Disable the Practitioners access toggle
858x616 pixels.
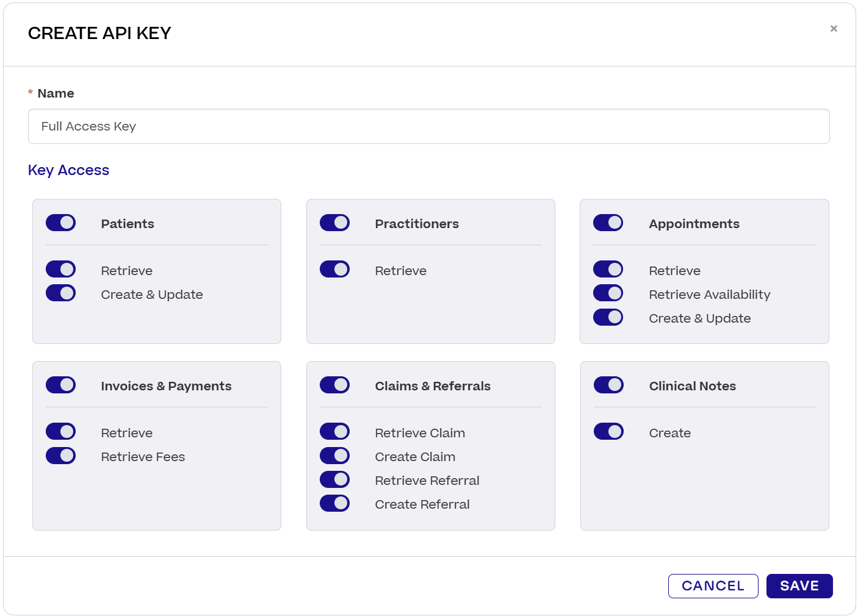[334, 223]
